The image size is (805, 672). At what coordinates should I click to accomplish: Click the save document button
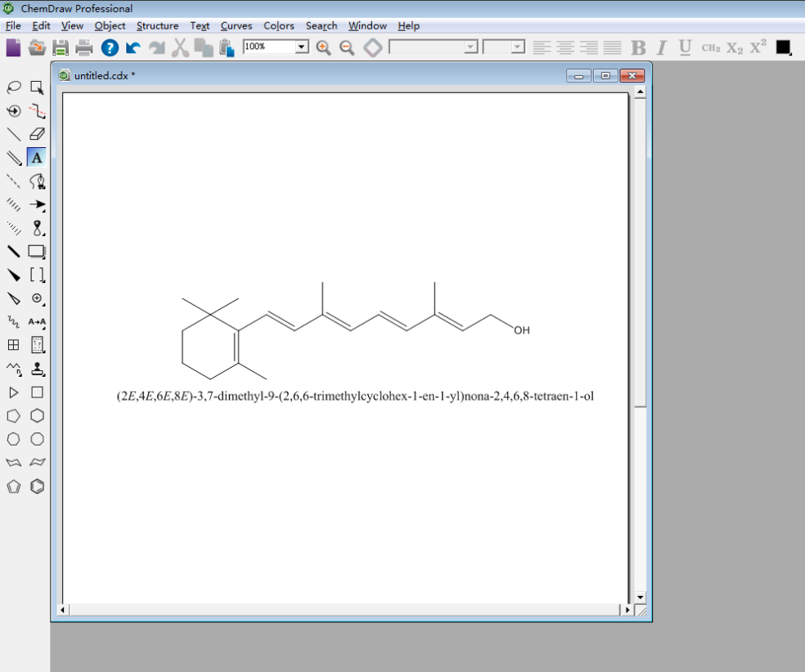tap(61, 47)
